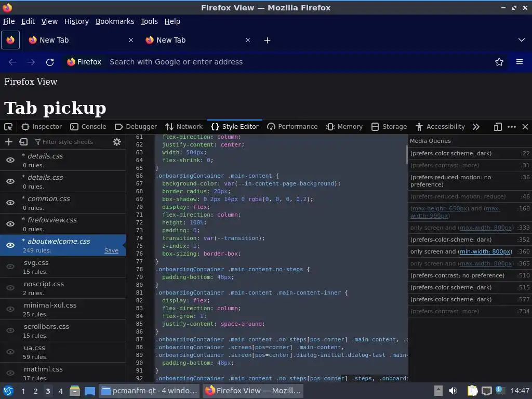This screenshot has height=399, width=532.
Task: Open the Firefox identity icon in address bar
Action: (85, 62)
